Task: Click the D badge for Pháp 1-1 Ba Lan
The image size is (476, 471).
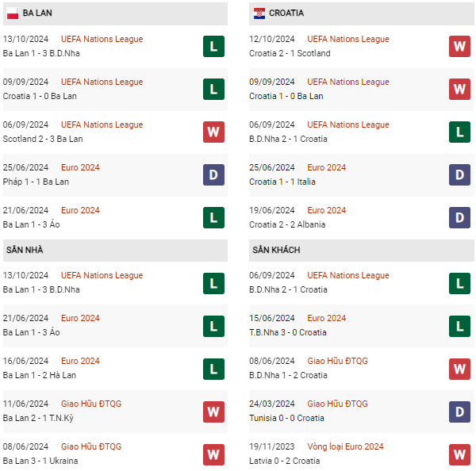Action: tap(213, 174)
